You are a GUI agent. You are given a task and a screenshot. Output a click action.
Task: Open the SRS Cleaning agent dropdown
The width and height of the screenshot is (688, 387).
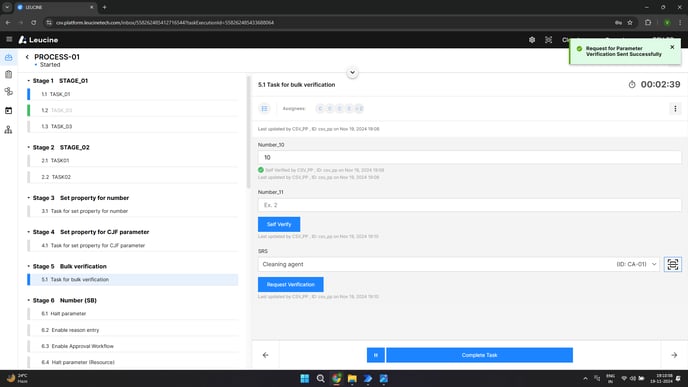pyautogui.click(x=459, y=264)
